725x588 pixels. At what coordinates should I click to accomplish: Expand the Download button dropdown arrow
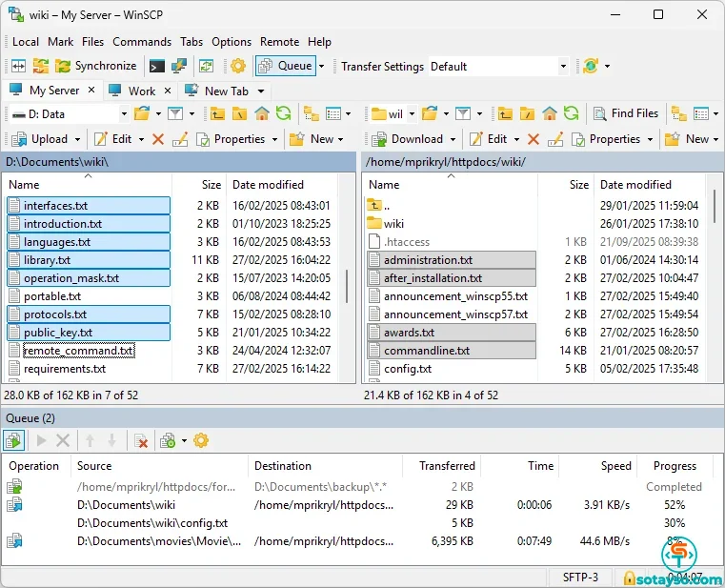453,139
